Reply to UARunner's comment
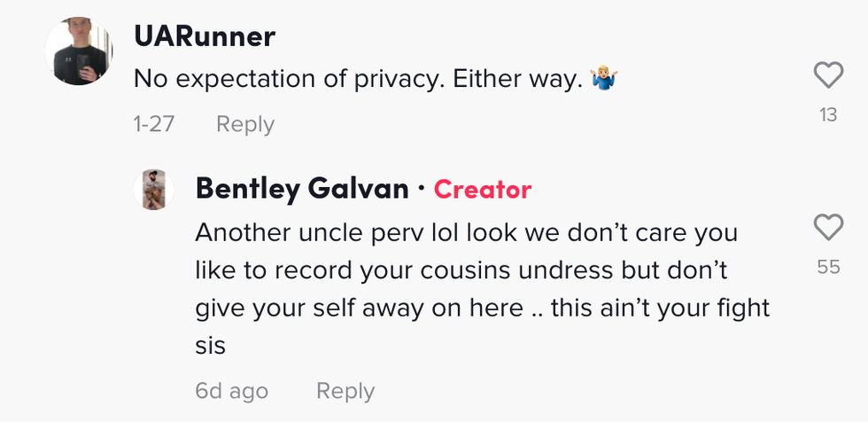 click(x=245, y=124)
